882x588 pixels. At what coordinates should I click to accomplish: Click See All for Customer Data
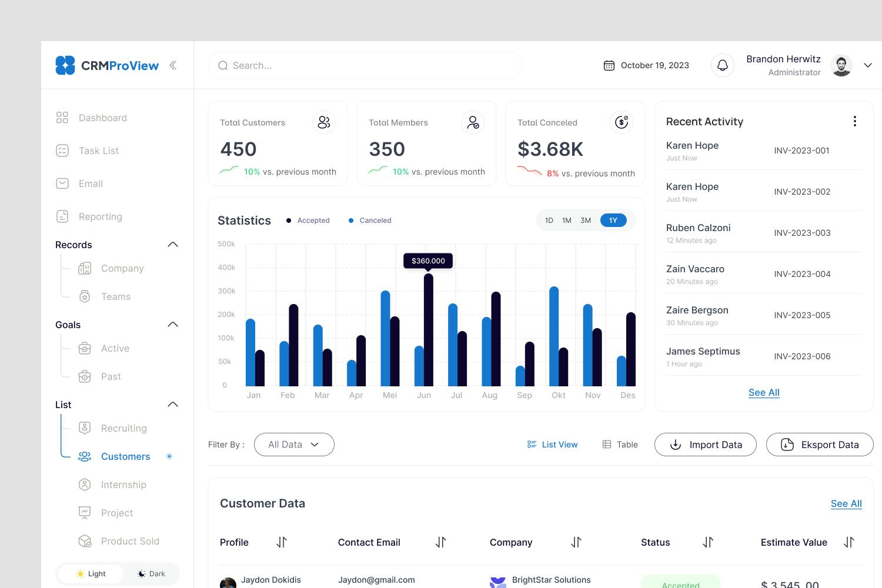point(846,503)
